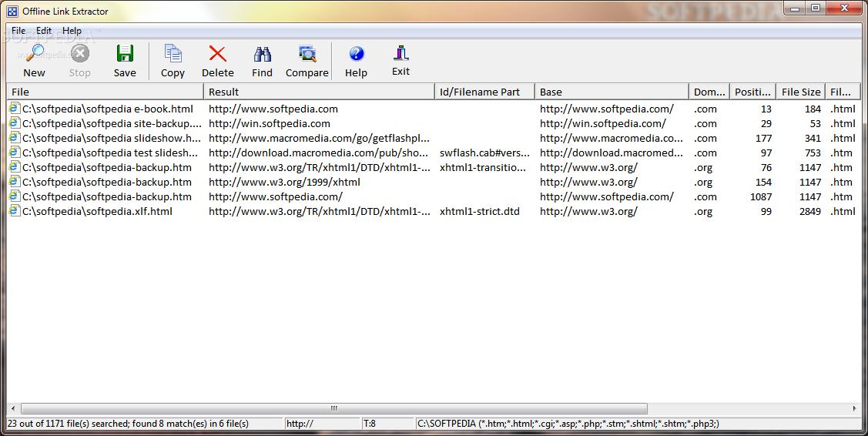Screen dimensions: 868x436
Task: Sort by Positi... column header
Action: (x=753, y=92)
